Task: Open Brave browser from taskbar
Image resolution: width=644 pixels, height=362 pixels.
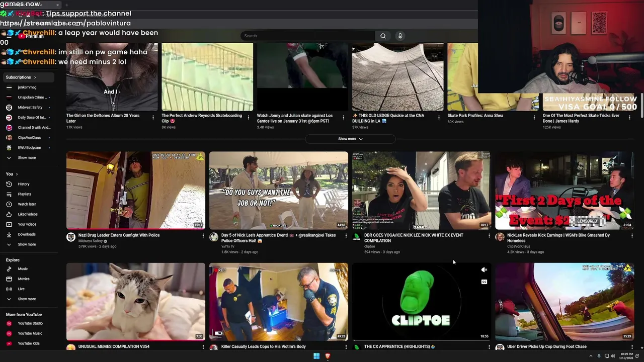Action: pyautogui.click(x=328, y=356)
